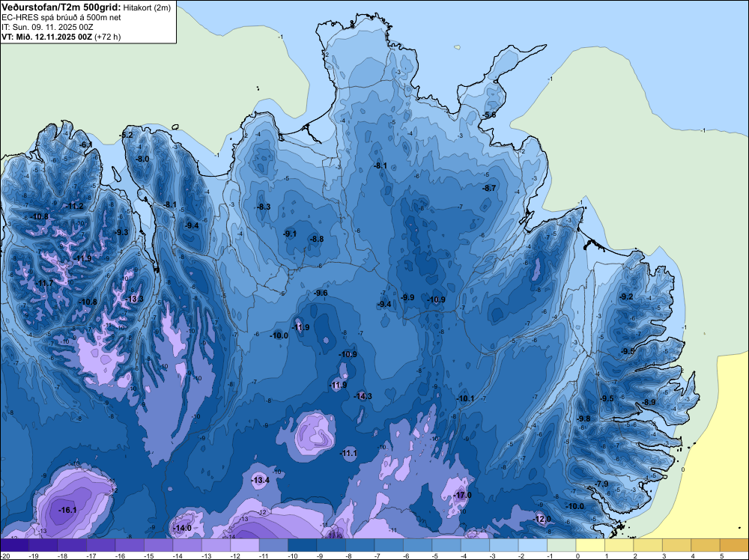Select the -14.0 temperature label

point(183,528)
